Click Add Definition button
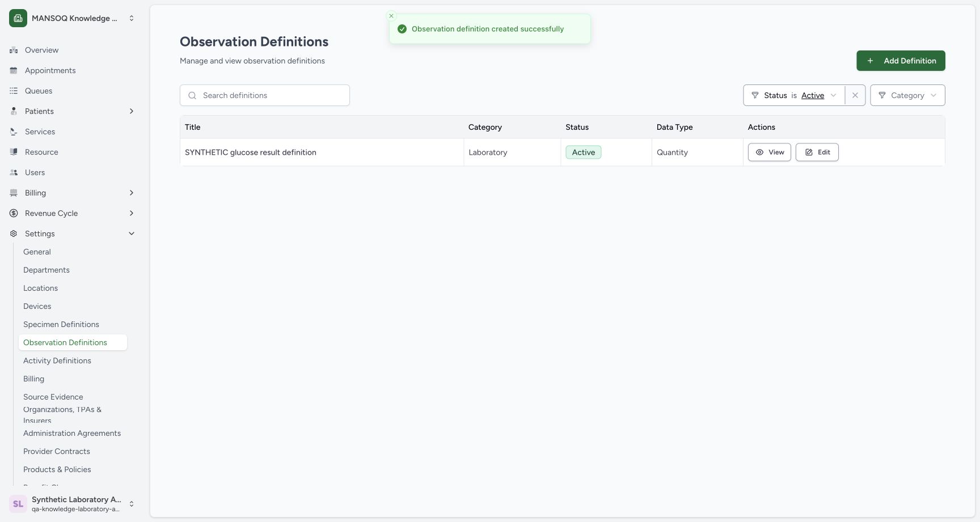This screenshot has height=522, width=980. pyautogui.click(x=901, y=61)
